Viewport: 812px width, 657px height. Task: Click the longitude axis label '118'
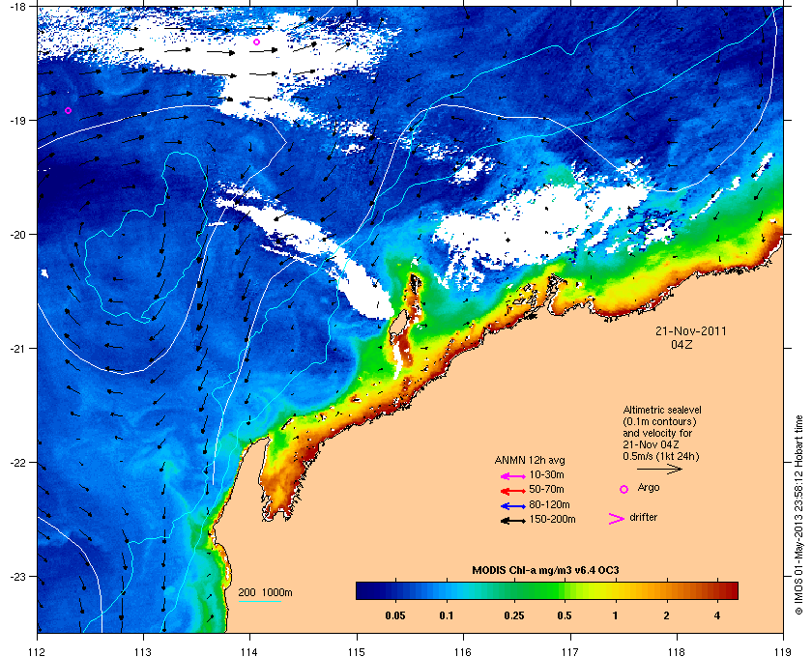(677, 652)
